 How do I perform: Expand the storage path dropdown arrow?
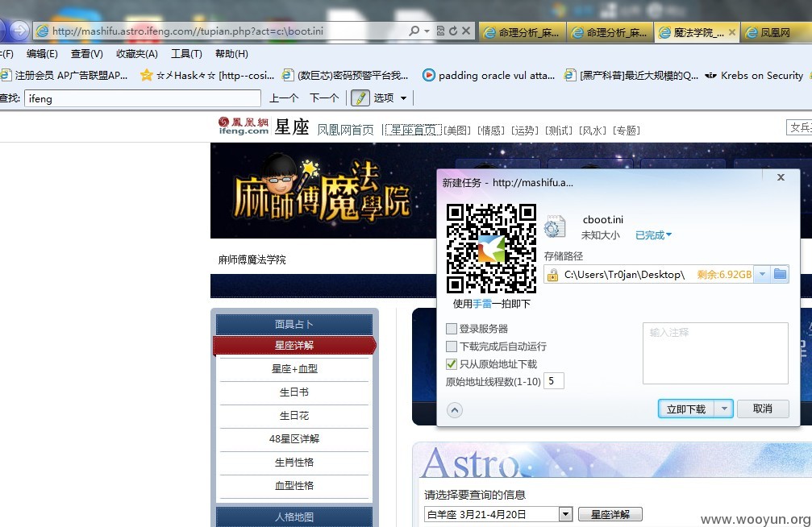click(762, 274)
